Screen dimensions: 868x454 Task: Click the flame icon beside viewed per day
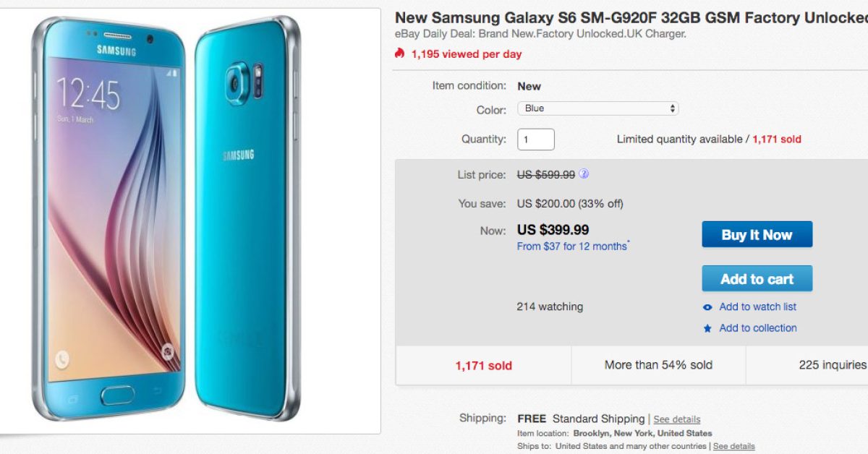tap(400, 53)
